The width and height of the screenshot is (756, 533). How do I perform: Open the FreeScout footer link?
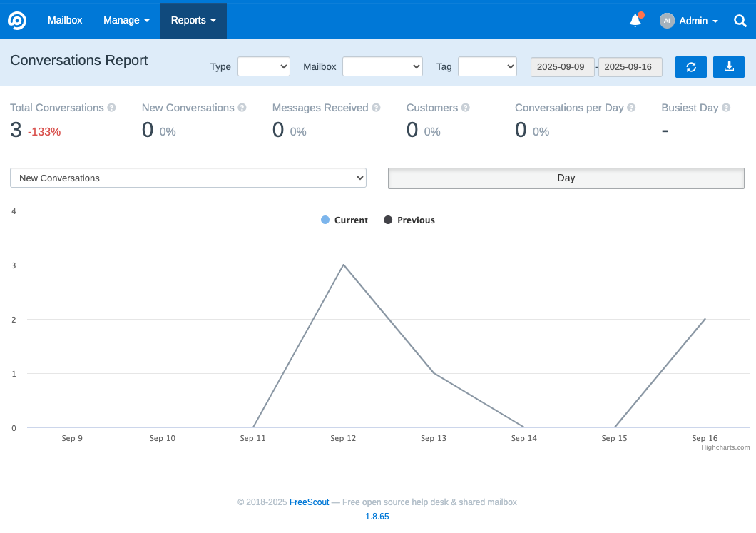309,502
